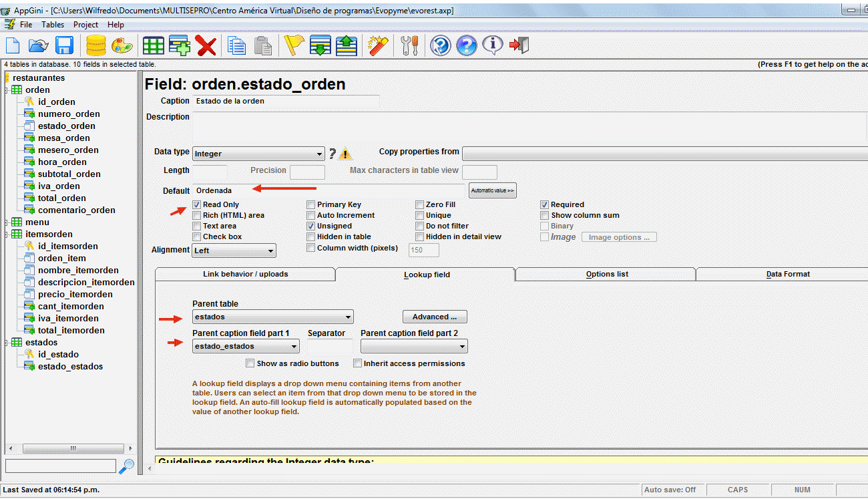The image size is (868, 499).
Task: Open About info speech bubble icon
Action: [493, 45]
